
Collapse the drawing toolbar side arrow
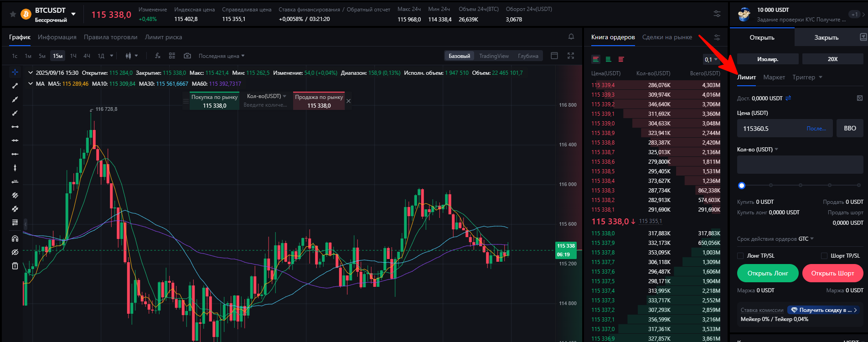point(26,224)
